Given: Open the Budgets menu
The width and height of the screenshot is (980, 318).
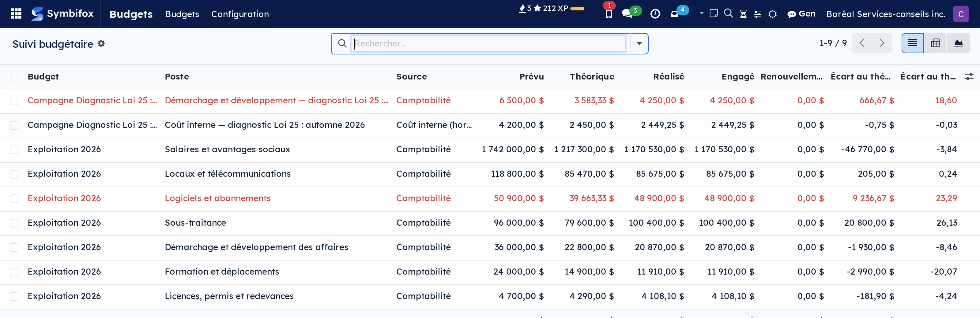Looking at the screenshot, I should 182,14.
